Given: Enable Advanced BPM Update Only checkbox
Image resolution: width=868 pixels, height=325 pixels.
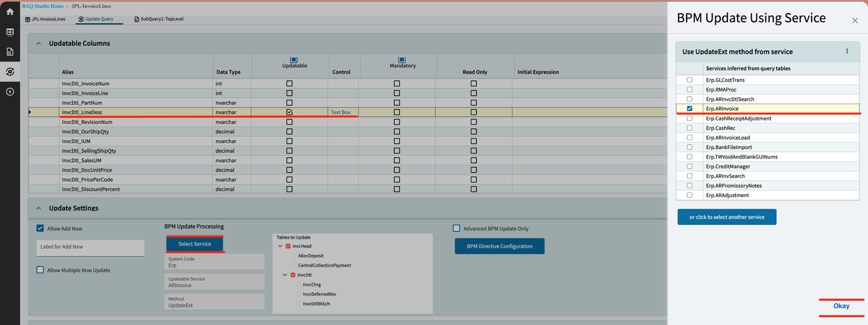Looking at the screenshot, I should (x=456, y=228).
